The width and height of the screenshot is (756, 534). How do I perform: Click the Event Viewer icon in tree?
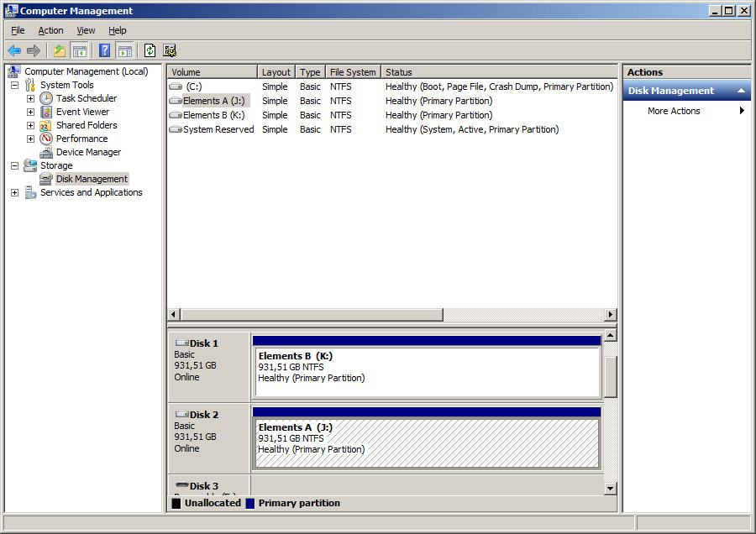46,112
